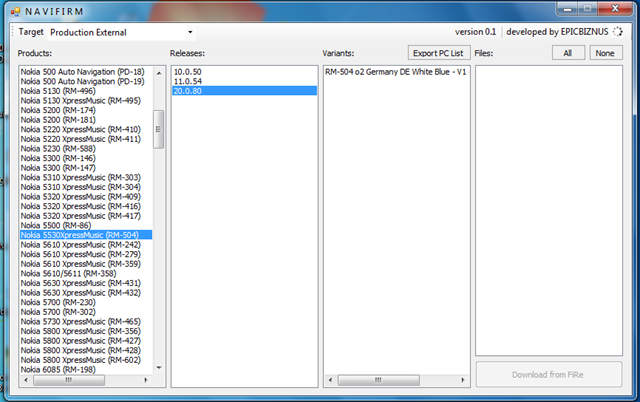Select Nokia 5130 (RM-496)
This screenshot has height=402, width=640.
point(86,91)
